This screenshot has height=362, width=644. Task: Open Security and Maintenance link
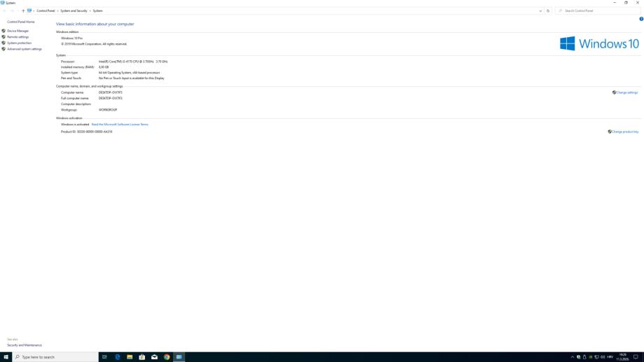coord(25,345)
